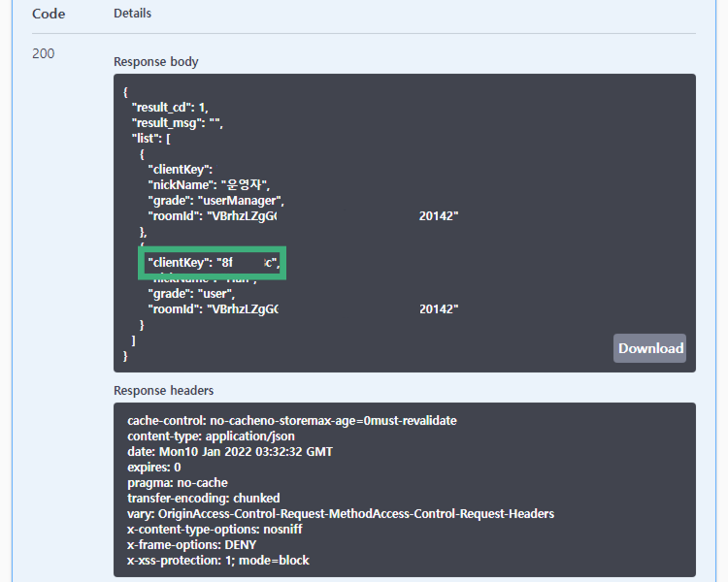Screen dimensions: 728x582
Task: Click the nickName 운영자 line
Action: tap(208, 184)
